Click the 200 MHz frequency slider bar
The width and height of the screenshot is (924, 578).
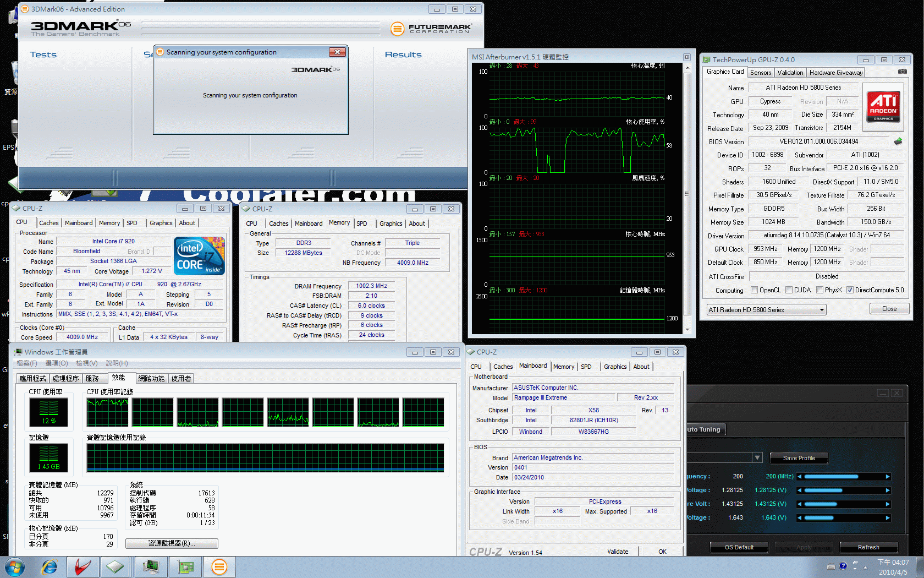pos(843,477)
